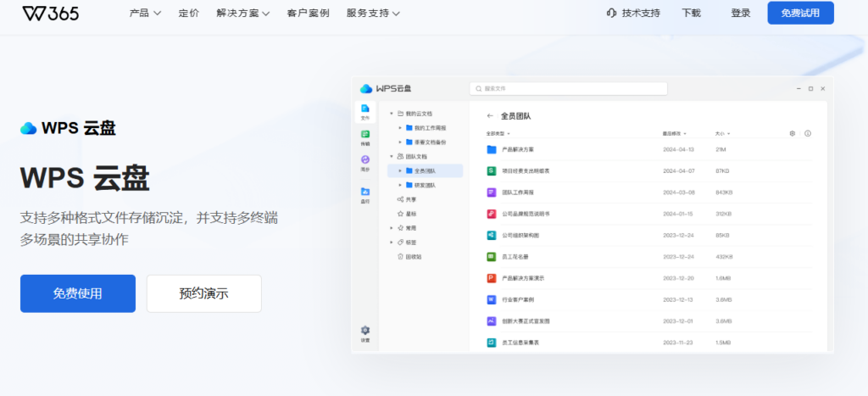Click the back arrow beside 全员团队 heading
The image size is (868, 396).
pyautogui.click(x=490, y=116)
